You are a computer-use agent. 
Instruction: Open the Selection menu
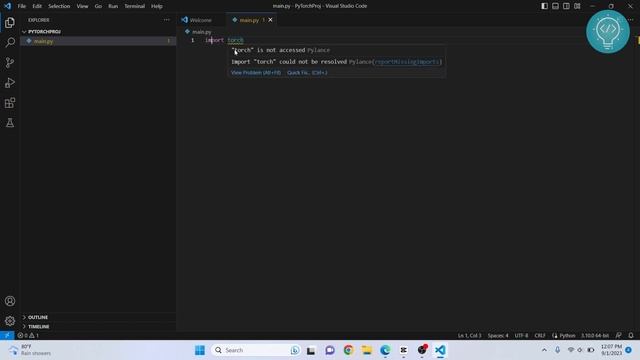(x=59, y=6)
